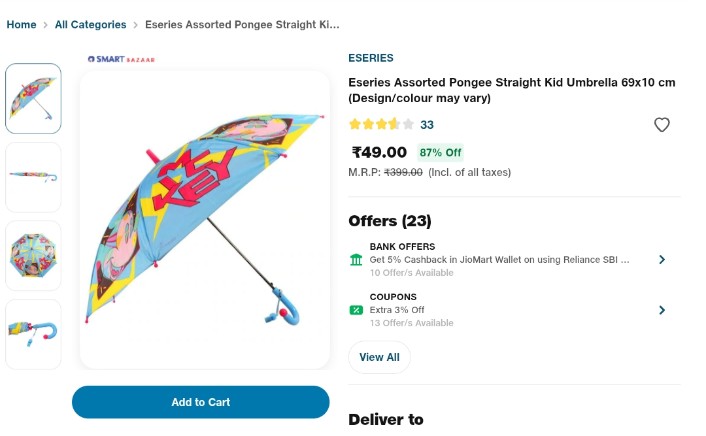
Task: Click the main umbrella product image
Action: [x=205, y=220]
